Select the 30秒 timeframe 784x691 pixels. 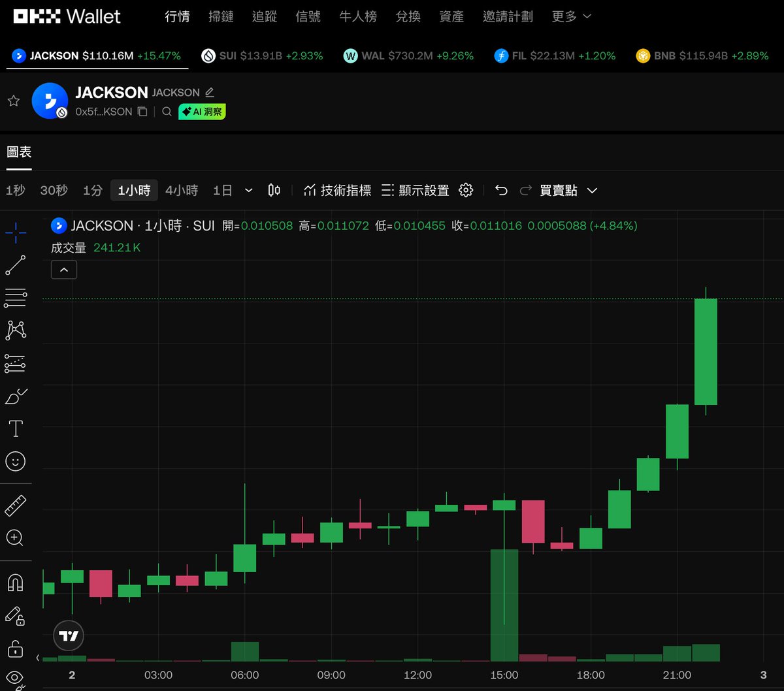pyautogui.click(x=54, y=190)
